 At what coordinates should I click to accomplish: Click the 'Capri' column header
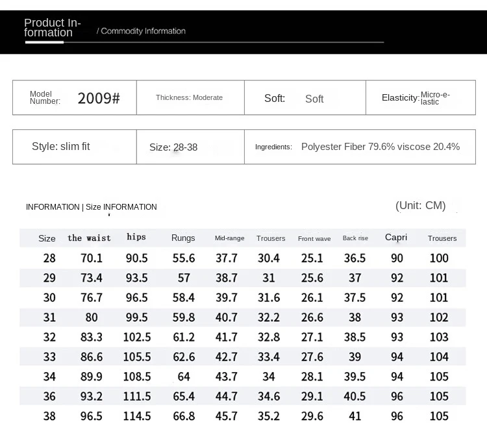coord(396,237)
